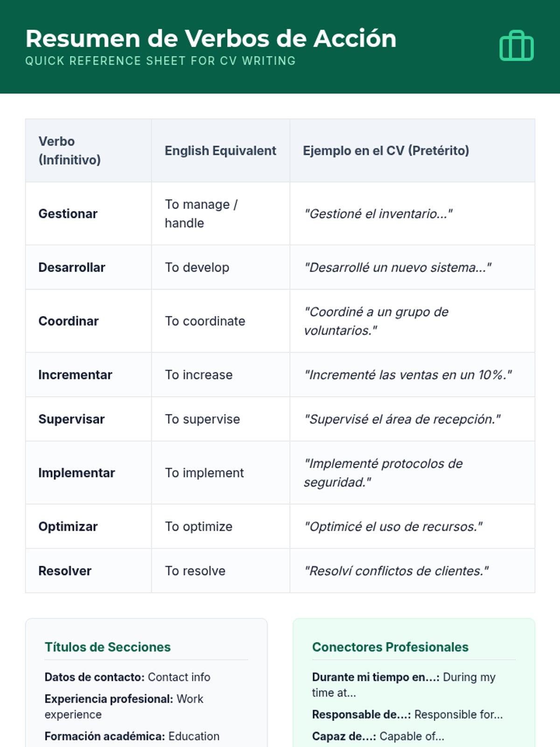Click the 'To manage / handle' translation
This screenshot has height=747, width=560.
point(201,214)
